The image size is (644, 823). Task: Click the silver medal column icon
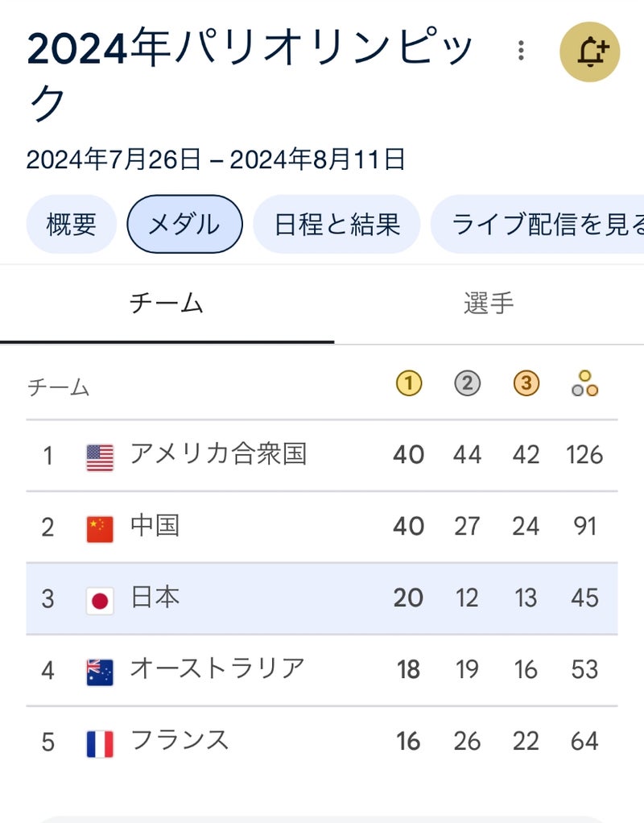467,384
